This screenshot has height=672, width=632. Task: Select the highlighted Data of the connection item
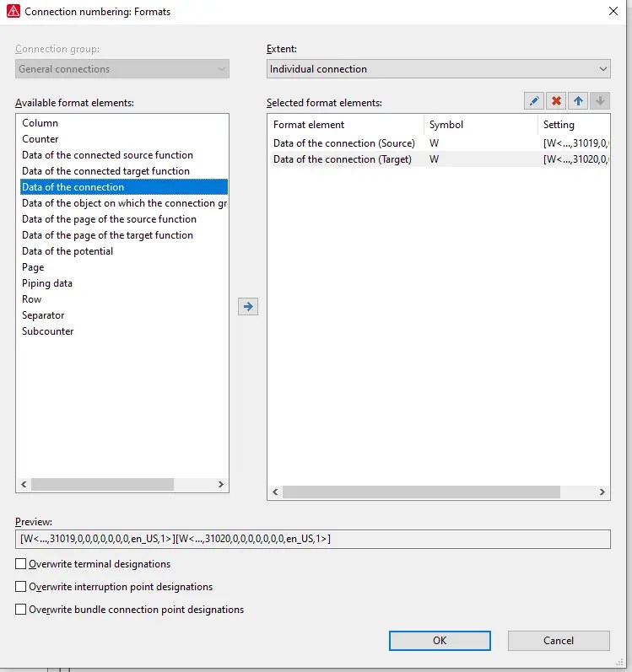(x=124, y=187)
